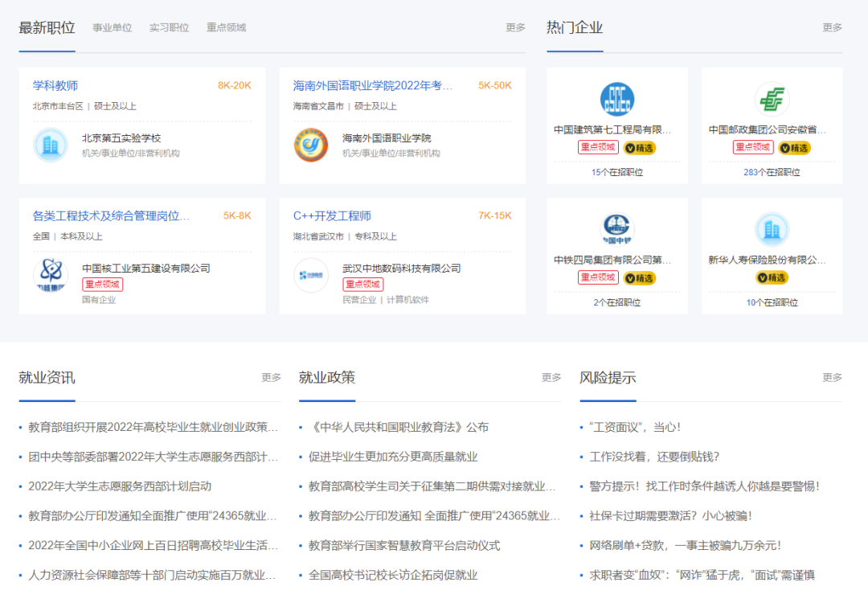Viewport: 868px width, 595px height.
Task: Open 中国建筑第七工程局 CSCEC logo
Action: click(617, 99)
